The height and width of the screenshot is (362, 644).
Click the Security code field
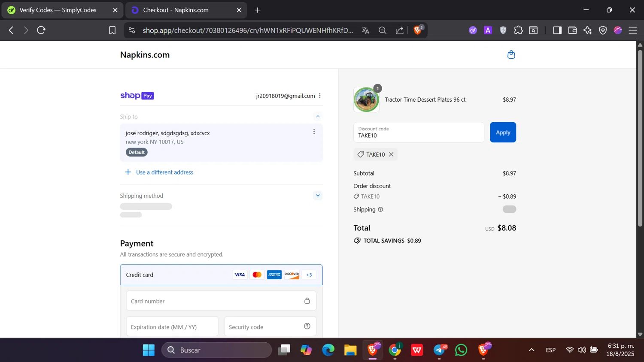tap(270, 326)
